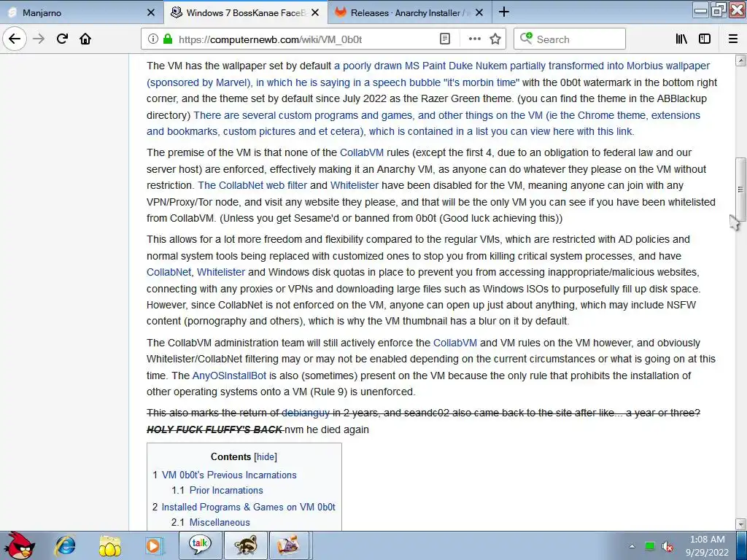This screenshot has width=747, height=560.
Task: Close the Releases Anarchy Installer tab
Action: [x=479, y=13]
